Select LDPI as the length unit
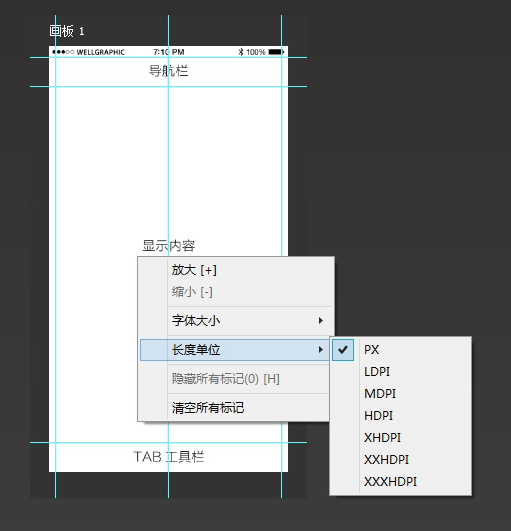The width and height of the screenshot is (511, 531). point(401,371)
